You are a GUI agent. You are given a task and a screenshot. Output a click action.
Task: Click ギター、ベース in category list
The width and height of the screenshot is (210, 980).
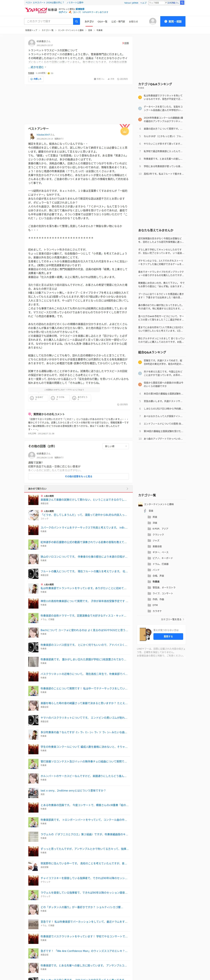tap(160, 552)
